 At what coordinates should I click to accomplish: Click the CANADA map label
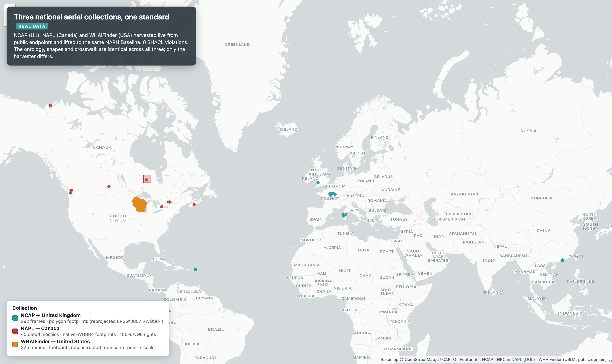pyautogui.click(x=102, y=147)
